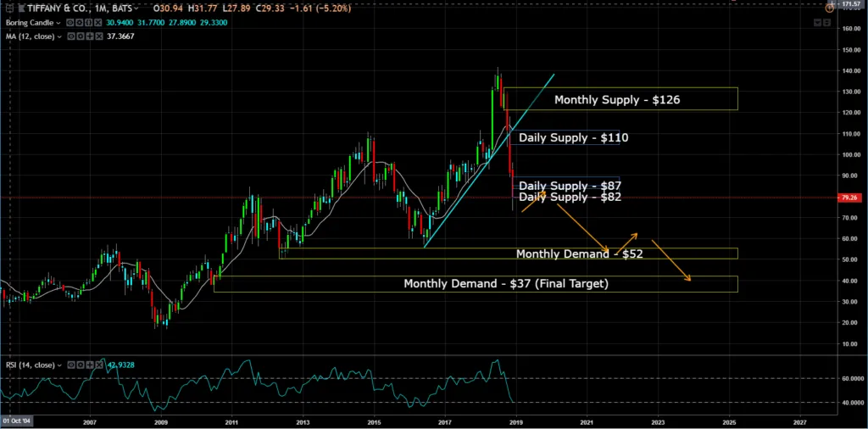Select 'Monthly Demand - $37 (Final Target)' label
This screenshot has width=868, height=429.
click(506, 283)
